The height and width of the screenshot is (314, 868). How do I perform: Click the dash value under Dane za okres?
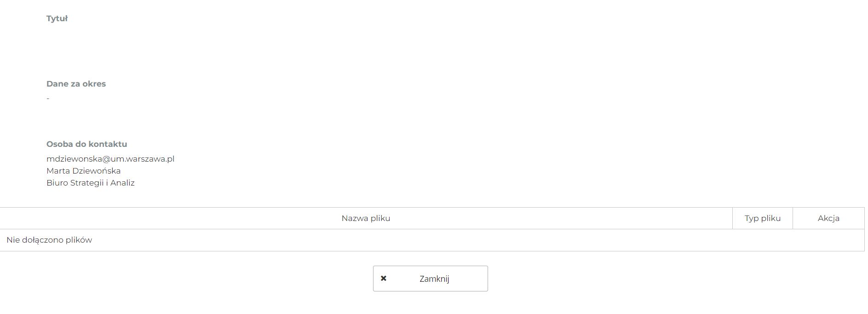point(48,98)
